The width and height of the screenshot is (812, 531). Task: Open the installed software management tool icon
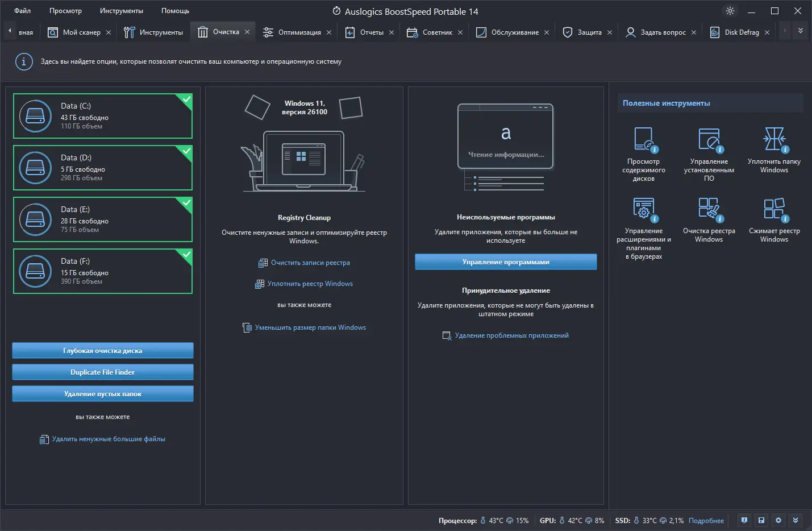point(709,139)
